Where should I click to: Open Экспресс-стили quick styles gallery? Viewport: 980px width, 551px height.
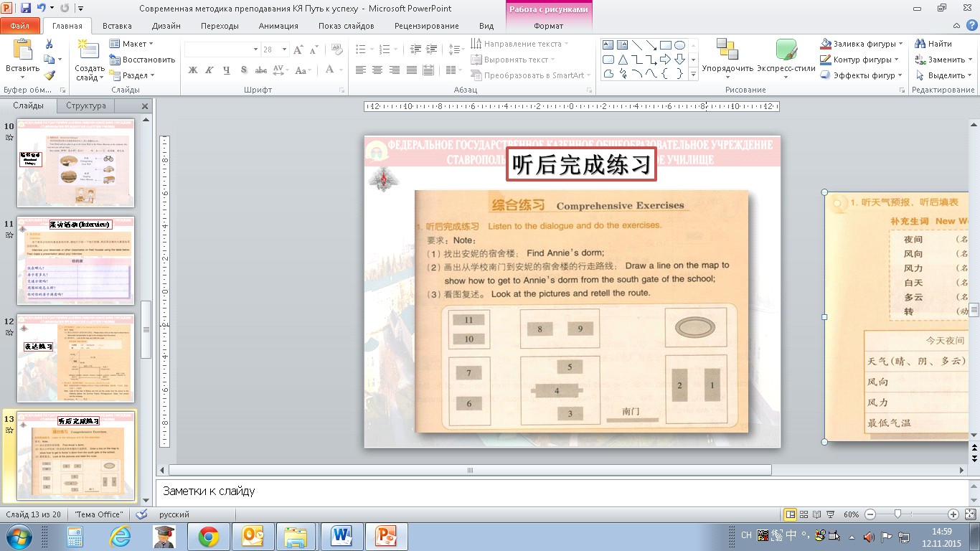pyautogui.click(x=787, y=59)
